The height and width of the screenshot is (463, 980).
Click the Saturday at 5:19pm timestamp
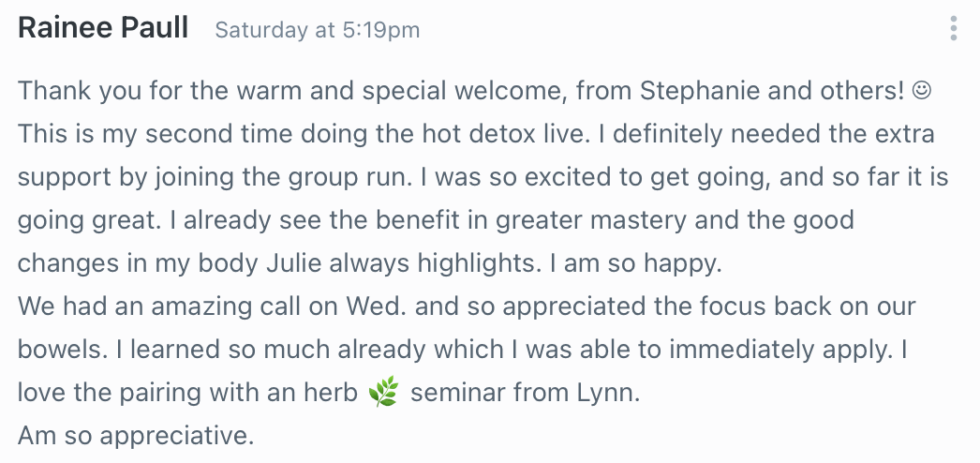coord(317,30)
